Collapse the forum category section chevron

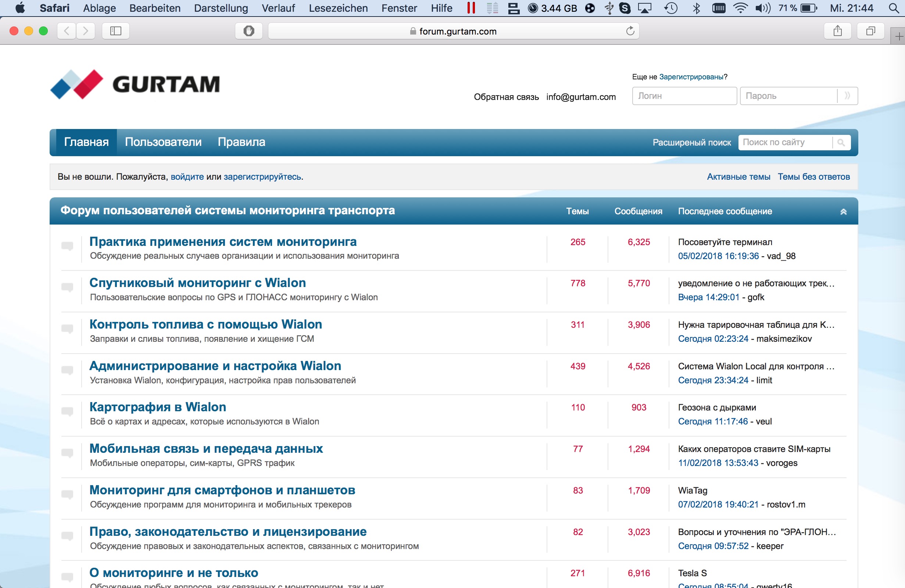tap(843, 212)
